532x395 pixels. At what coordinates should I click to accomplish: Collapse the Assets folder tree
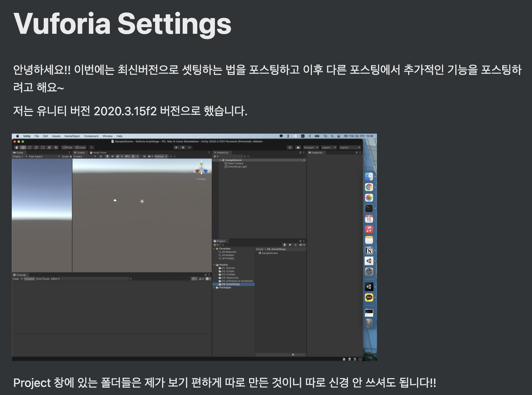point(214,265)
